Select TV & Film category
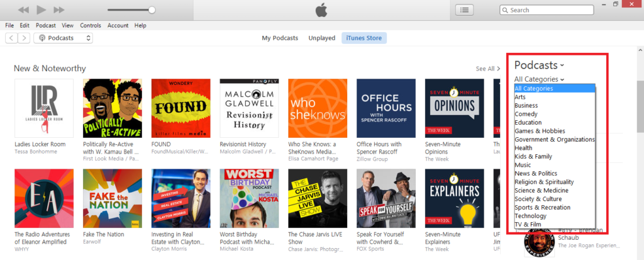Screen dimensions: 644x260 point(555,224)
